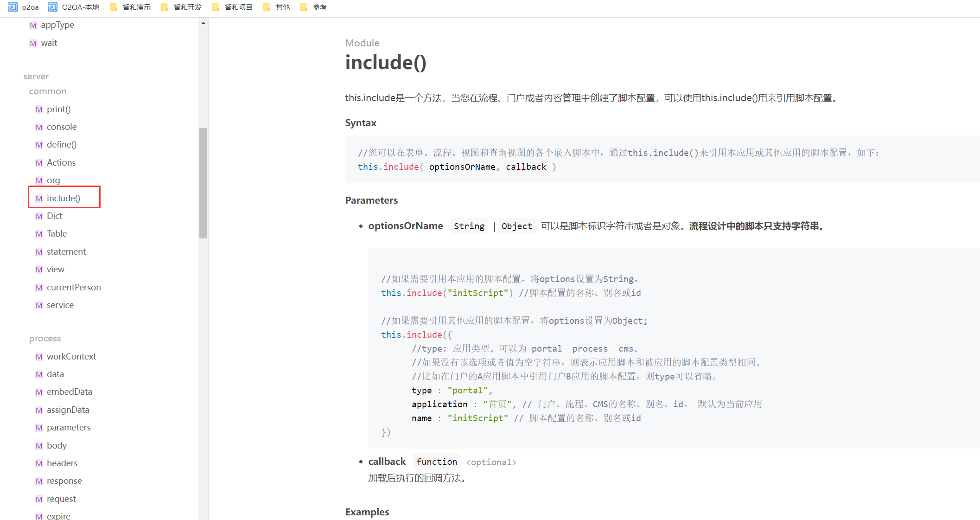Open the embedData module entry
This screenshot has width=980, height=520.
pos(69,392)
